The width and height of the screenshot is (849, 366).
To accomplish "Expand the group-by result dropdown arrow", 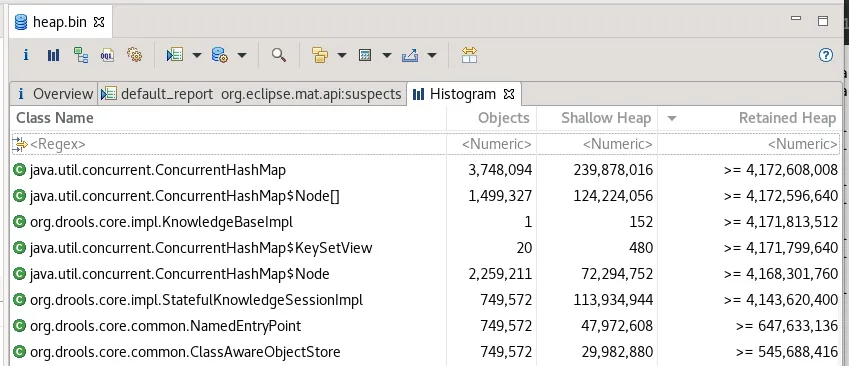I will coord(342,55).
